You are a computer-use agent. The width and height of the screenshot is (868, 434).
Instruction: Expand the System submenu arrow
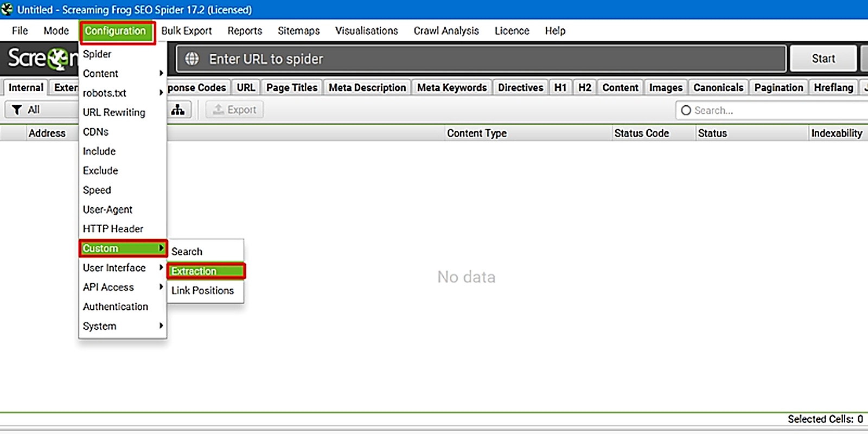161,325
